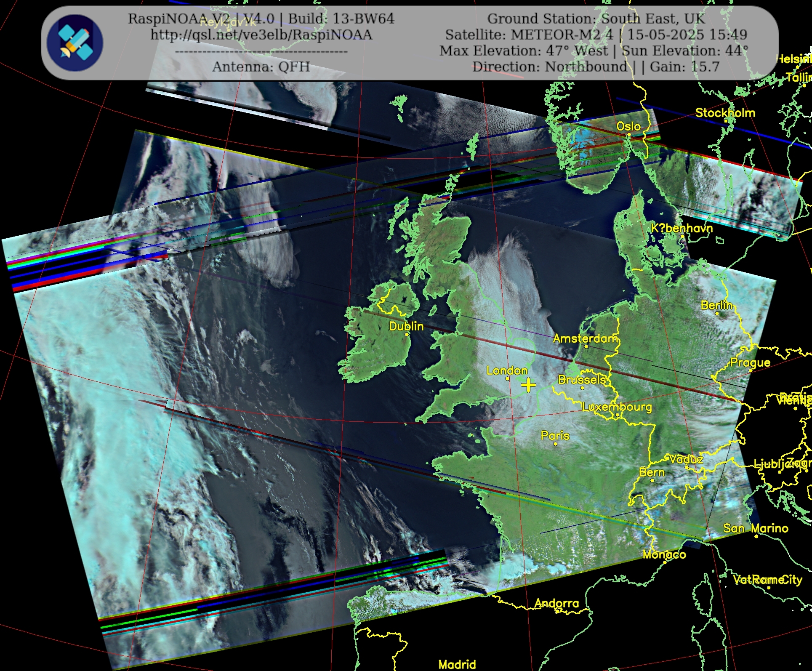Viewport: 812px width, 671px height.
Task: Click the RaspiNOAA URL text in the header
Action: coord(261,35)
